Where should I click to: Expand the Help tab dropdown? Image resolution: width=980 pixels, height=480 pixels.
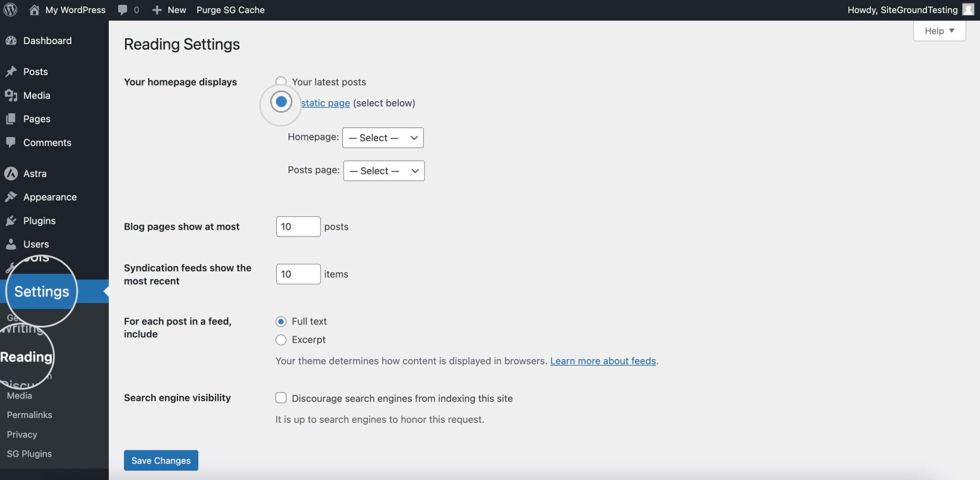pos(940,31)
